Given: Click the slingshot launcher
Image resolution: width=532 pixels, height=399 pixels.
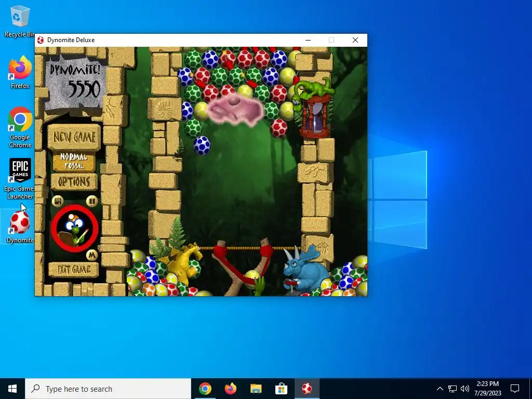Looking at the screenshot, I should [243, 267].
